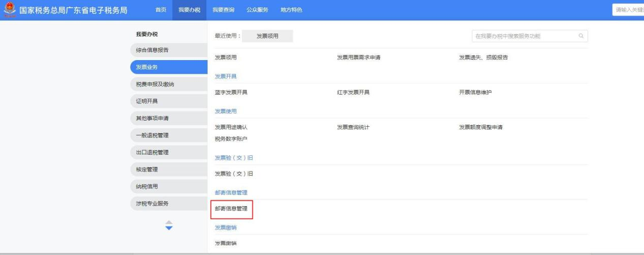The image size is (644, 255).
Task: Click the tax bureau emblem logo
Action: 9,10
